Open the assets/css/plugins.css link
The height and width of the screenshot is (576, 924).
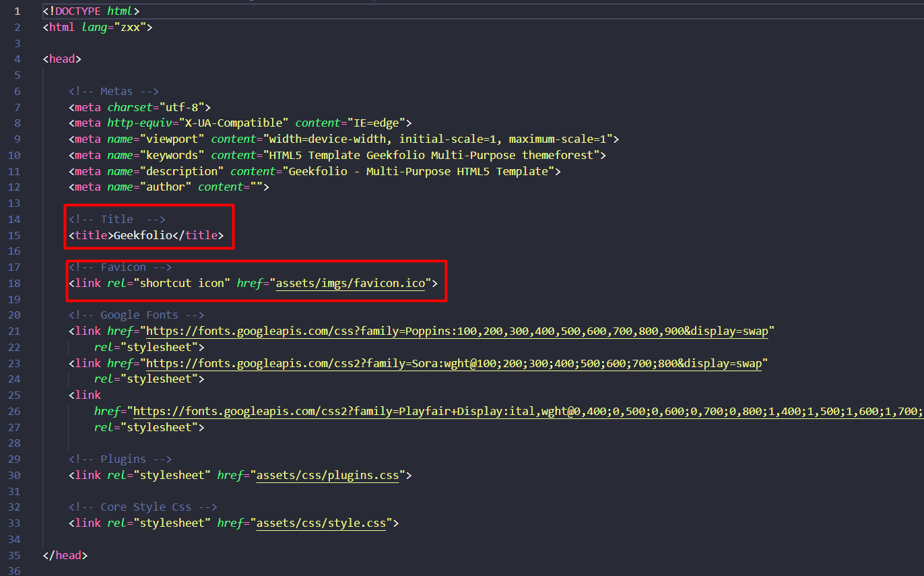328,476
